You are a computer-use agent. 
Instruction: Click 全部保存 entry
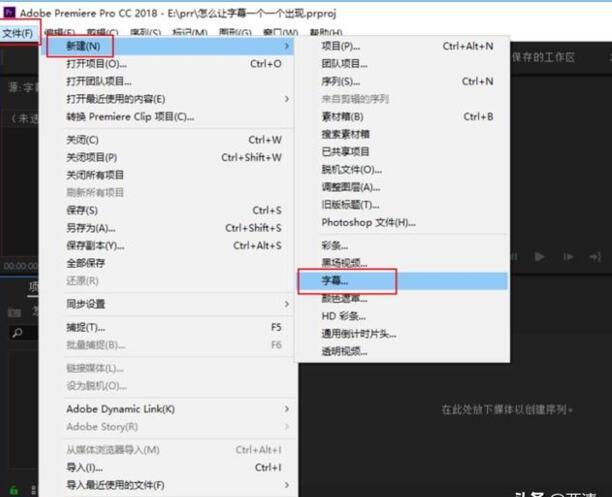click(x=168, y=263)
